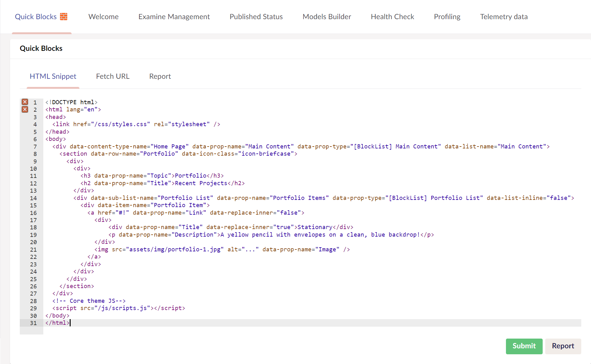Click the '</body>' closing tag line
The height and width of the screenshot is (364, 591).
click(x=57, y=316)
